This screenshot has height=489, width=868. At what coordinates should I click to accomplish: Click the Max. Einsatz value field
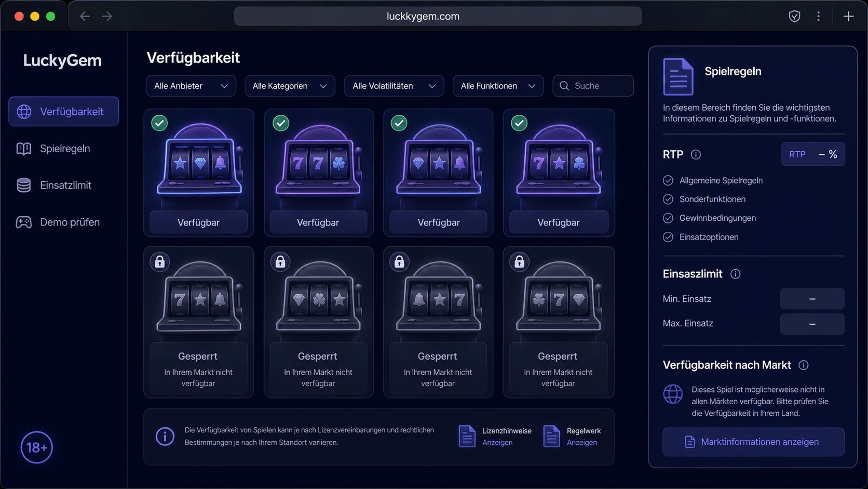click(812, 324)
